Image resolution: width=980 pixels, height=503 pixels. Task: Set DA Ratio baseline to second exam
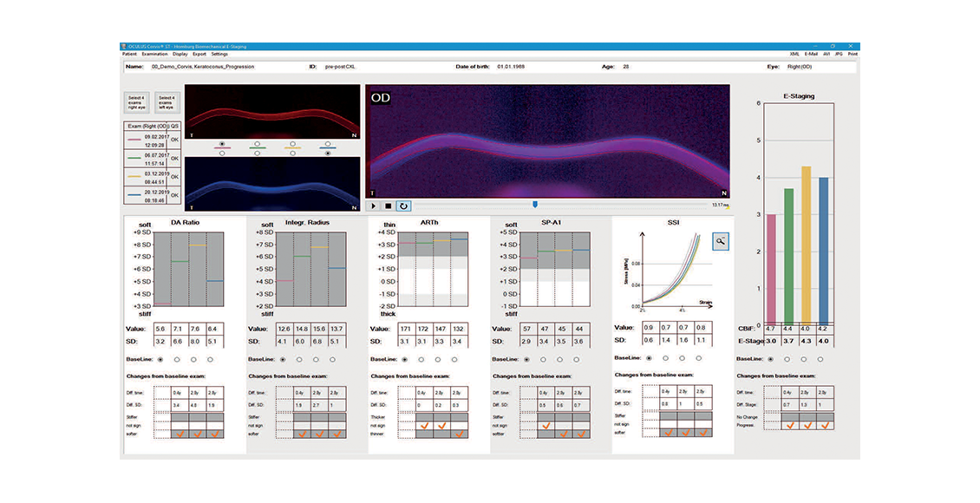click(x=177, y=359)
